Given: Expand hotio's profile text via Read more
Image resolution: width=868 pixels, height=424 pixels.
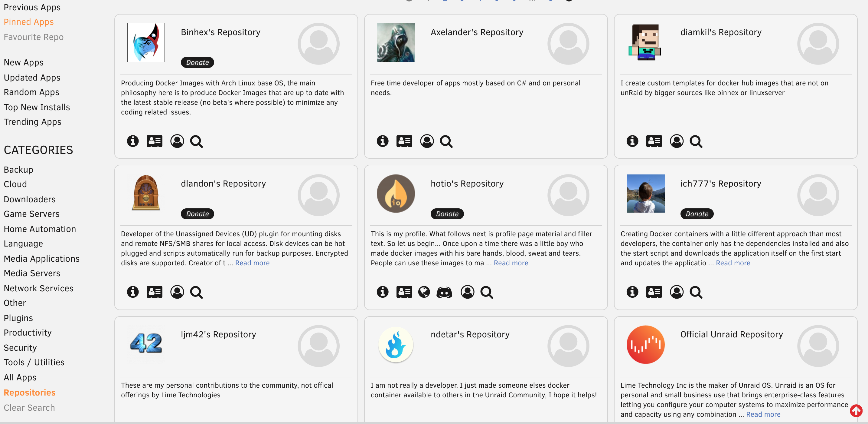Looking at the screenshot, I should click(511, 263).
